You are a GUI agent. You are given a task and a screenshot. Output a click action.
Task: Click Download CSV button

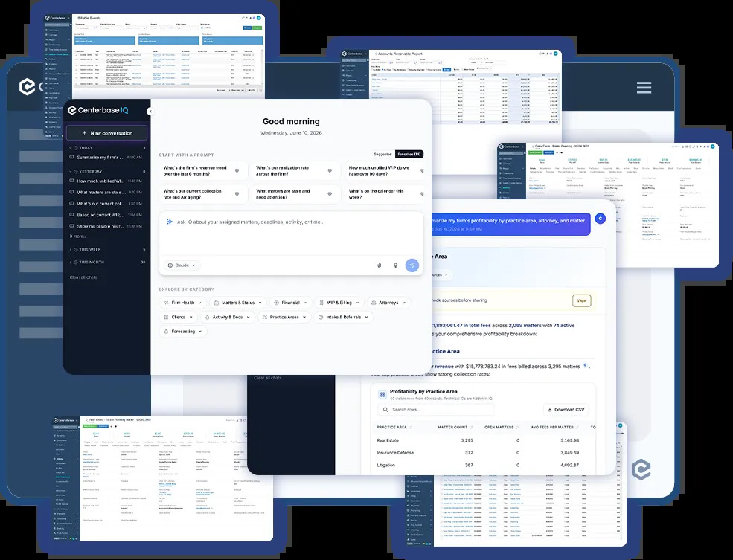[x=566, y=410]
